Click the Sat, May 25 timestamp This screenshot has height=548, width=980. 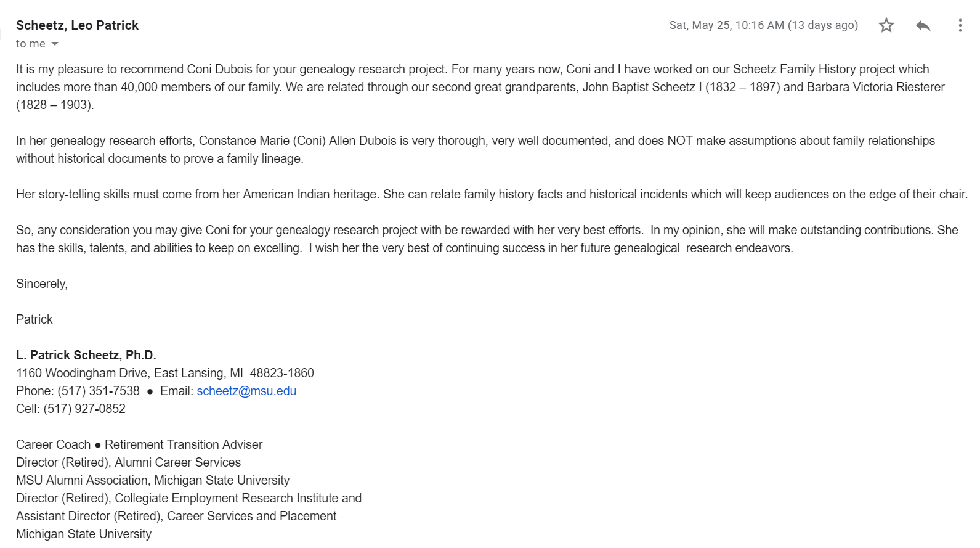click(x=763, y=25)
